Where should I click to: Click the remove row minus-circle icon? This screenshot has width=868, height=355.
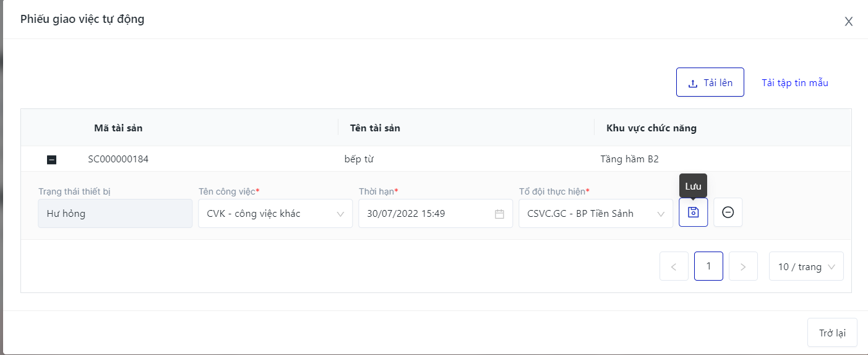pos(728,213)
